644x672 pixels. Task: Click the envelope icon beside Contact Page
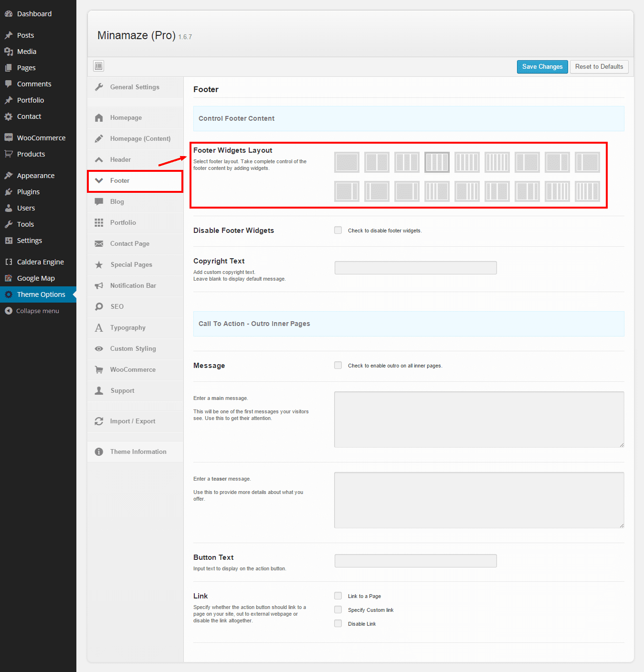pos(99,244)
